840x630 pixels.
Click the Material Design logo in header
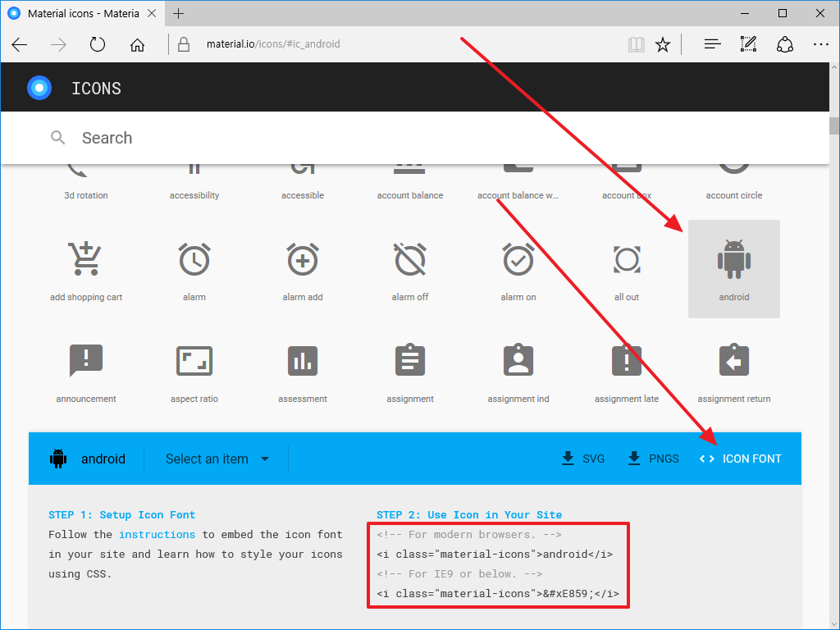pos(39,87)
